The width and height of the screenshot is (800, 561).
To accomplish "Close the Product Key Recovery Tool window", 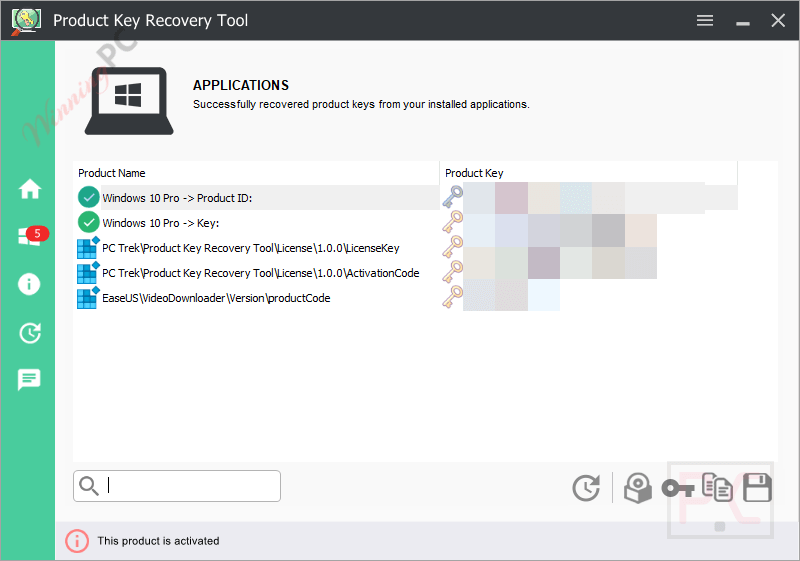I will [x=778, y=20].
